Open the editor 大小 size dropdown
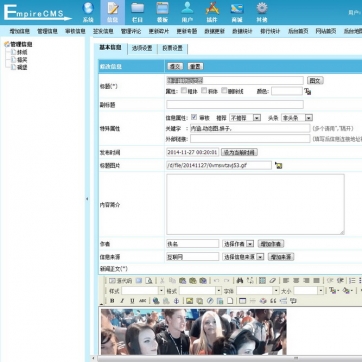The width and height of the screenshot is (362, 362). pyautogui.click(x=308, y=291)
